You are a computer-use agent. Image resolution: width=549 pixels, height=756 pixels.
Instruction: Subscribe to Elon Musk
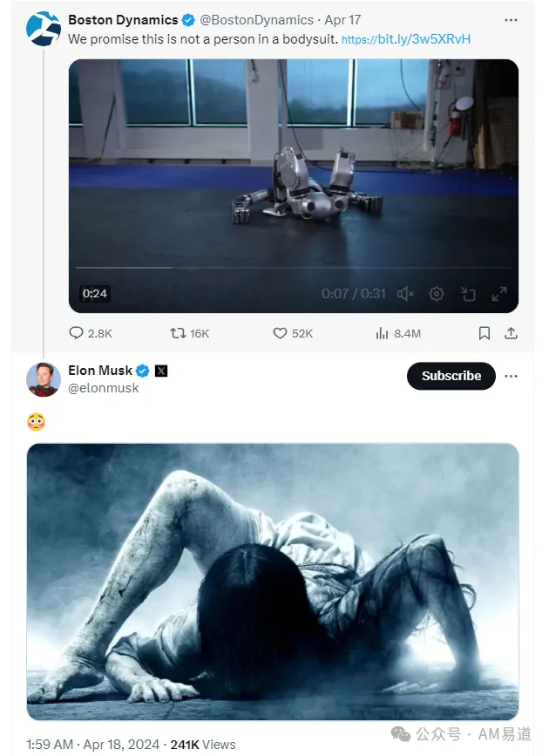451,376
